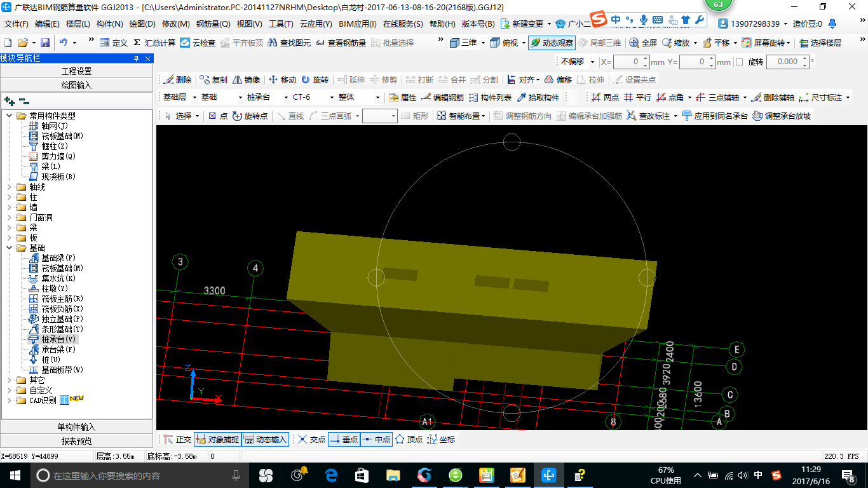Toggle 中点 midpoint snap
The image size is (868, 488).
point(376,439)
